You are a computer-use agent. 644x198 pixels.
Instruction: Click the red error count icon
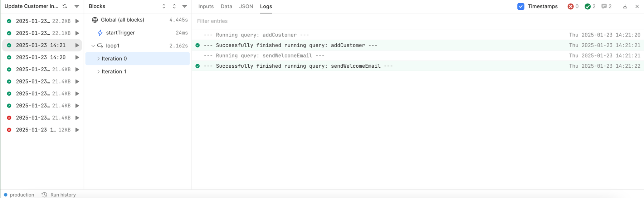[571, 6]
